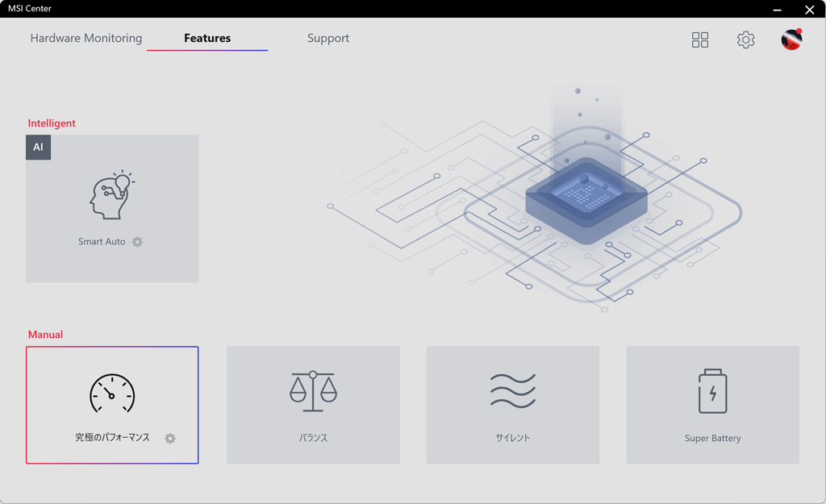The image size is (826, 504).
Task: Select the Smart Auto label
Action: [102, 242]
